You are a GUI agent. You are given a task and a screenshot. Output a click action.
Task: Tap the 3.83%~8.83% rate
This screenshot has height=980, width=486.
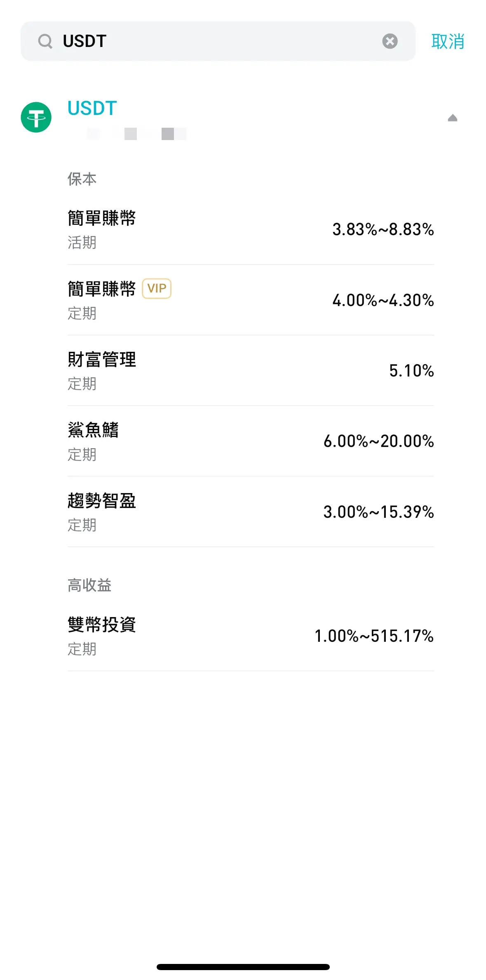coord(383,229)
